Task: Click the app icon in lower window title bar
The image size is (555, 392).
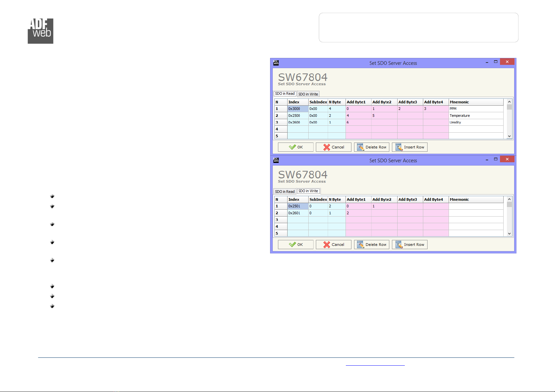Action: pyautogui.click(x=276, y=160)
